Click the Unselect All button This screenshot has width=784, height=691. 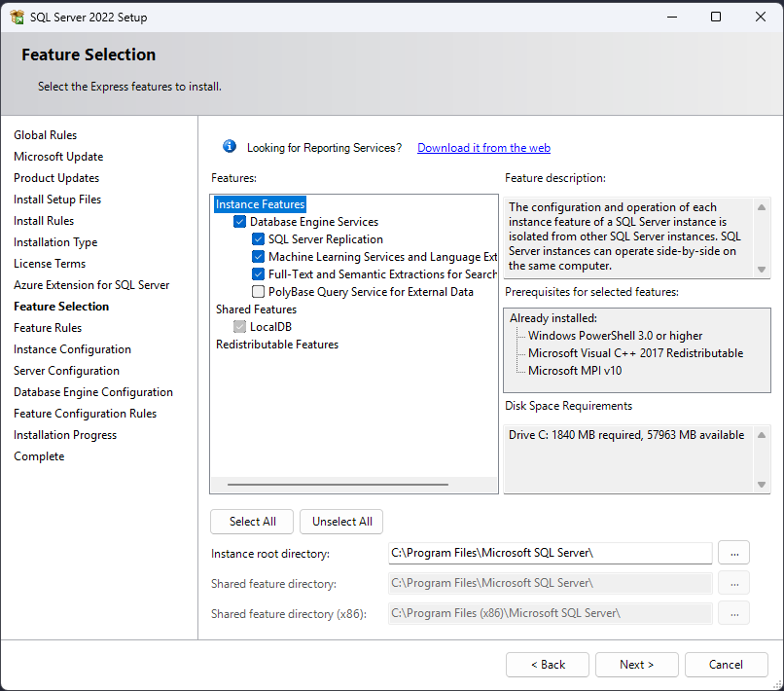point(341,522)
